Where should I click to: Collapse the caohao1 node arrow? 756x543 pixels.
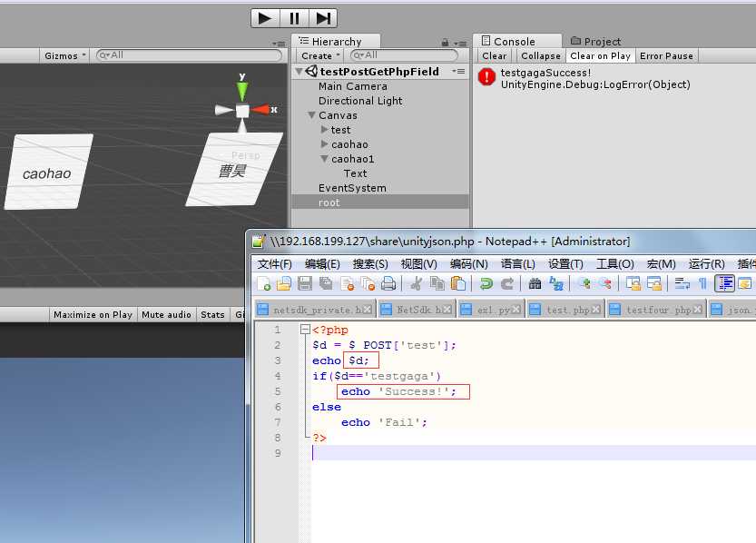325,159
